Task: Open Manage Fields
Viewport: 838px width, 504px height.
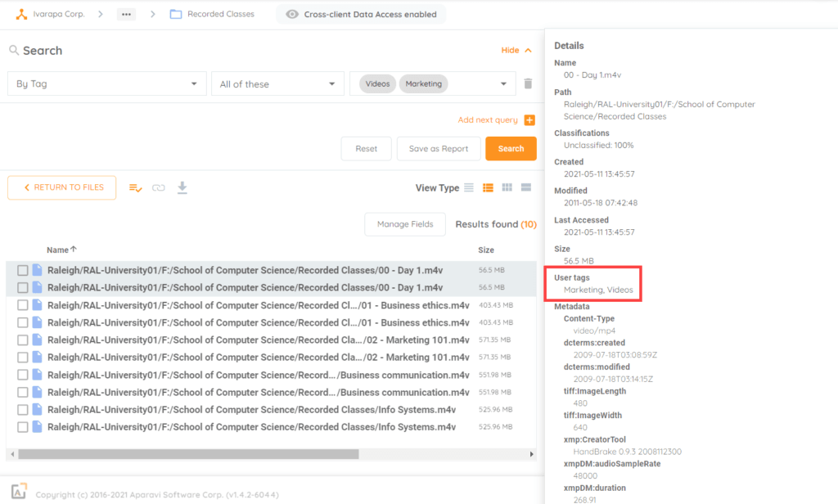Action: click(405, 224)
